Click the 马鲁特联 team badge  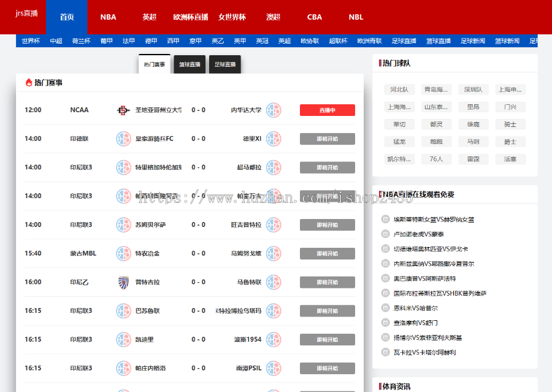coord(274,282)
